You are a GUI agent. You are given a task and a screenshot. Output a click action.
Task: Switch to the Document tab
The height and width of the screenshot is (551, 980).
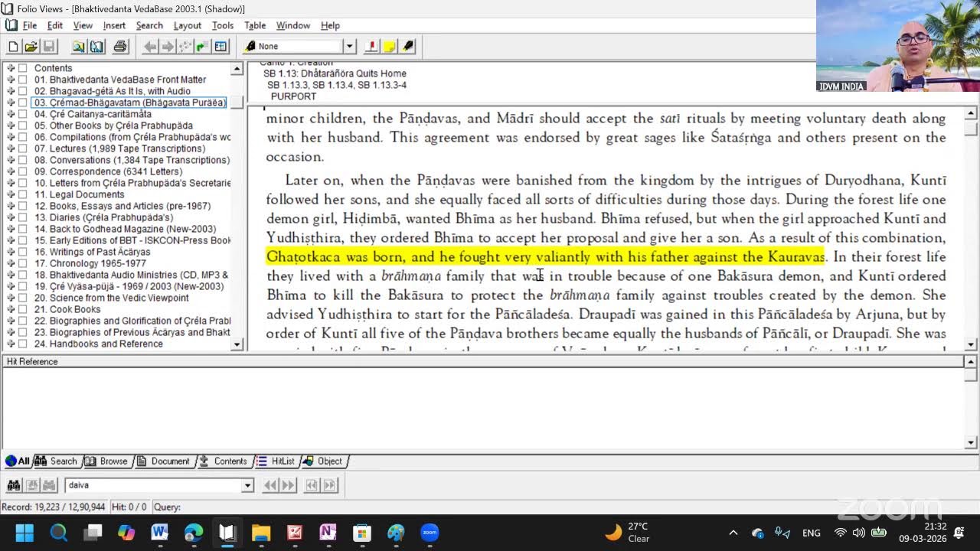pyautogui.click(x=164, y=461)
